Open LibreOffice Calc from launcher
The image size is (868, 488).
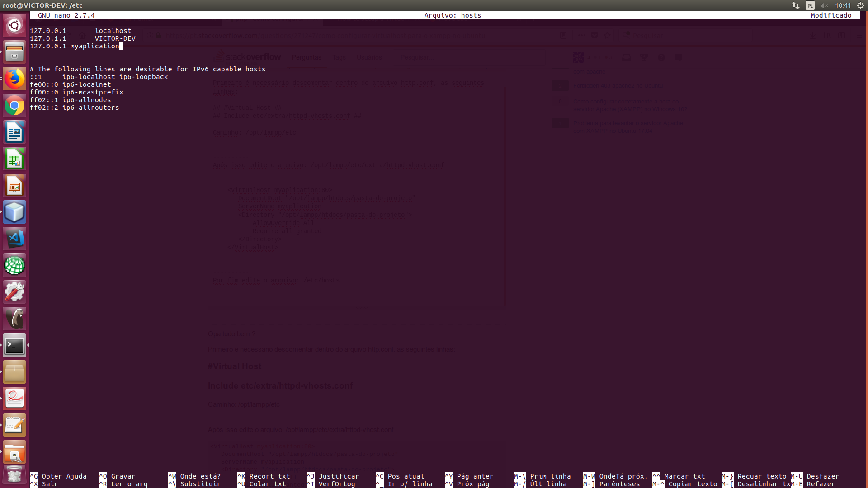14,159
